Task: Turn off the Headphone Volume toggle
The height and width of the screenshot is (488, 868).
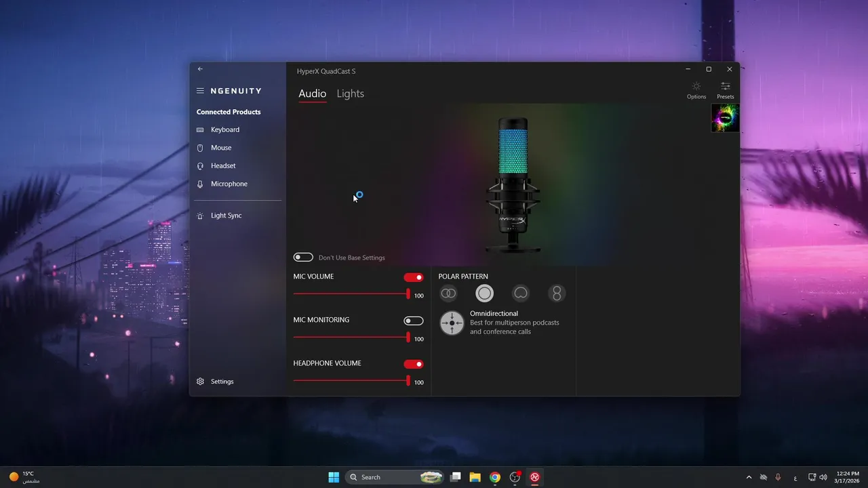Action: [414, 364]
